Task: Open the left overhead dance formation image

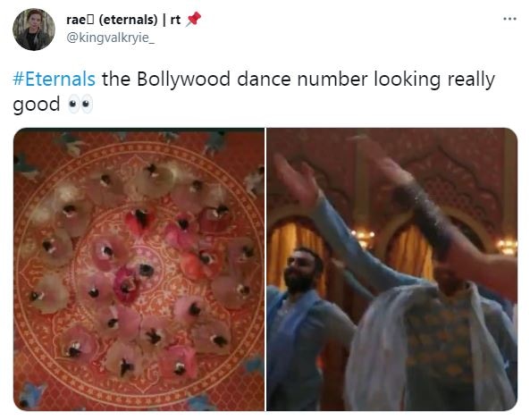Action: [139, 269]
